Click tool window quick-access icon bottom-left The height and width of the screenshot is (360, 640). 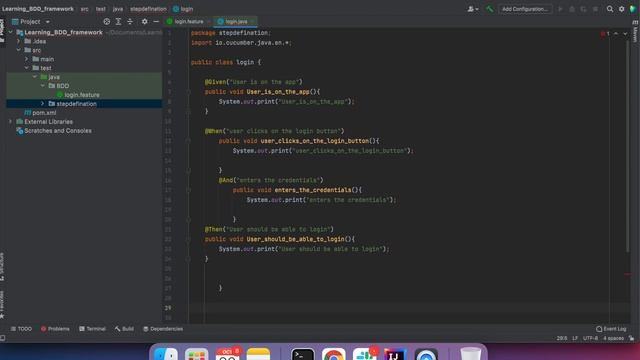(x=3, y=338)
